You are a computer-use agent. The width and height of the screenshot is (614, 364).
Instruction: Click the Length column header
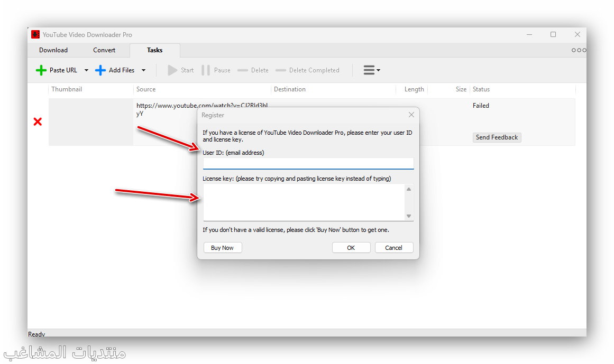(x=414, y=89)
